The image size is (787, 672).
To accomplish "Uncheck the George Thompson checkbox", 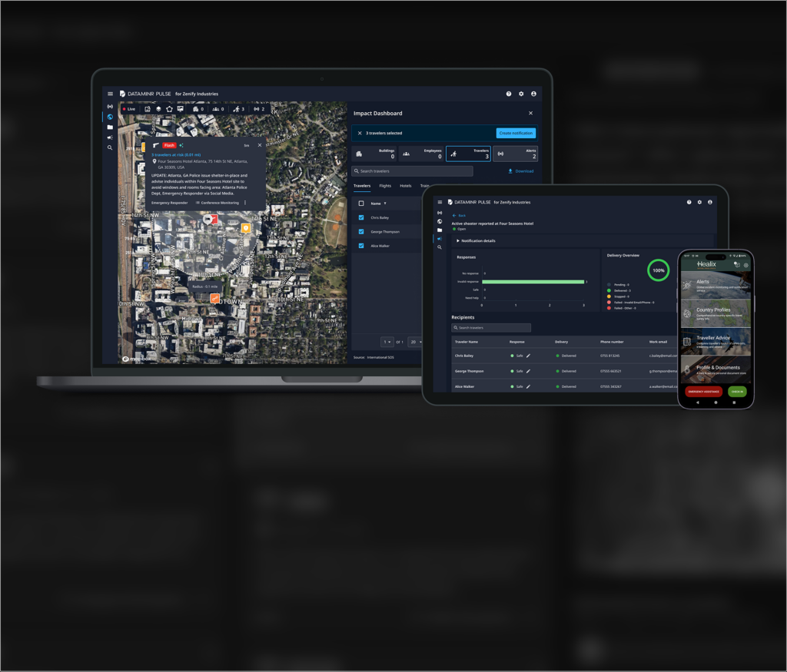I will pos(361,232).
